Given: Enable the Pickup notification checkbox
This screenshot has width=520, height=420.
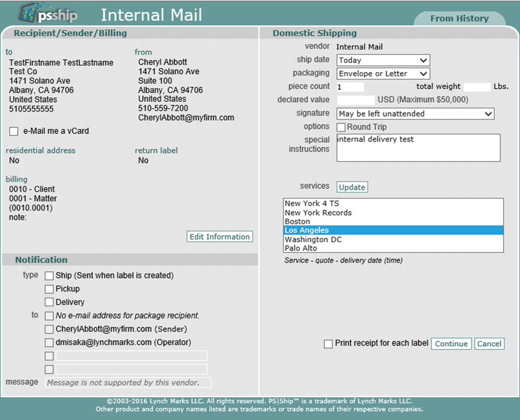Looking at the screenshot, I should [49, 289].
